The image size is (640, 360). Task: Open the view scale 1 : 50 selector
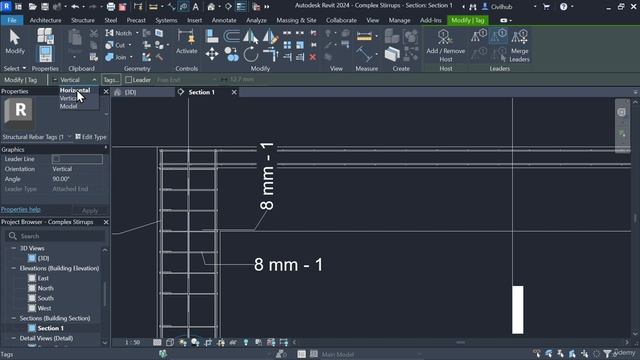pyautogui.click(x=132, y=342)
